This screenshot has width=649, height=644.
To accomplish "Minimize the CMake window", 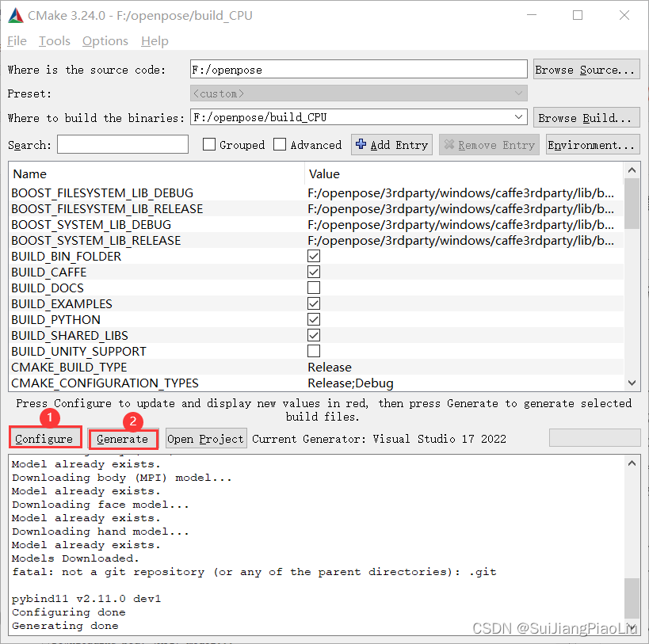I will click(532, 15).
